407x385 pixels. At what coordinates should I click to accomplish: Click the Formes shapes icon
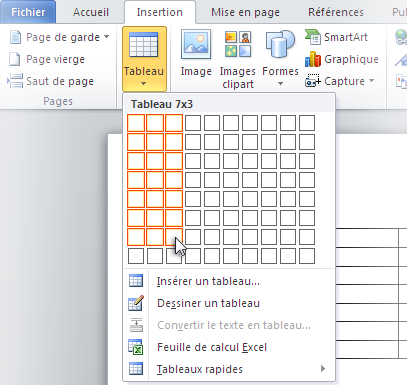point(280,44)
